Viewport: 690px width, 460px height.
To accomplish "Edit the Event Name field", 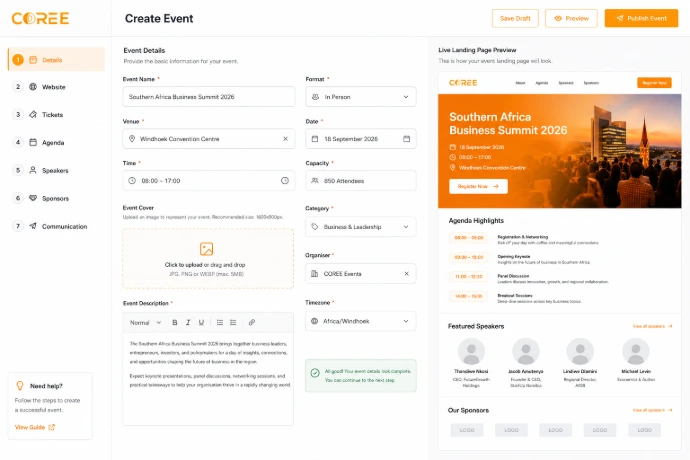I will pyautogui.click(x=209, y=97).
